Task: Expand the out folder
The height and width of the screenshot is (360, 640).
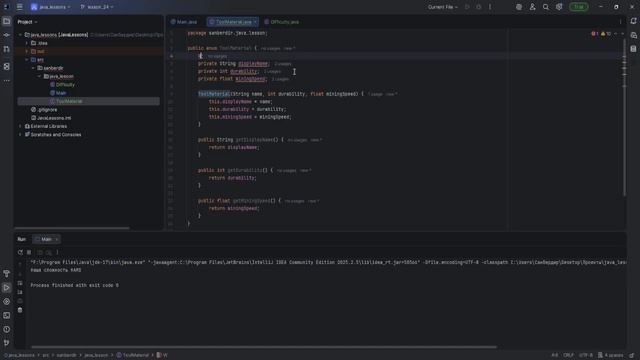Action: point(27,51)
